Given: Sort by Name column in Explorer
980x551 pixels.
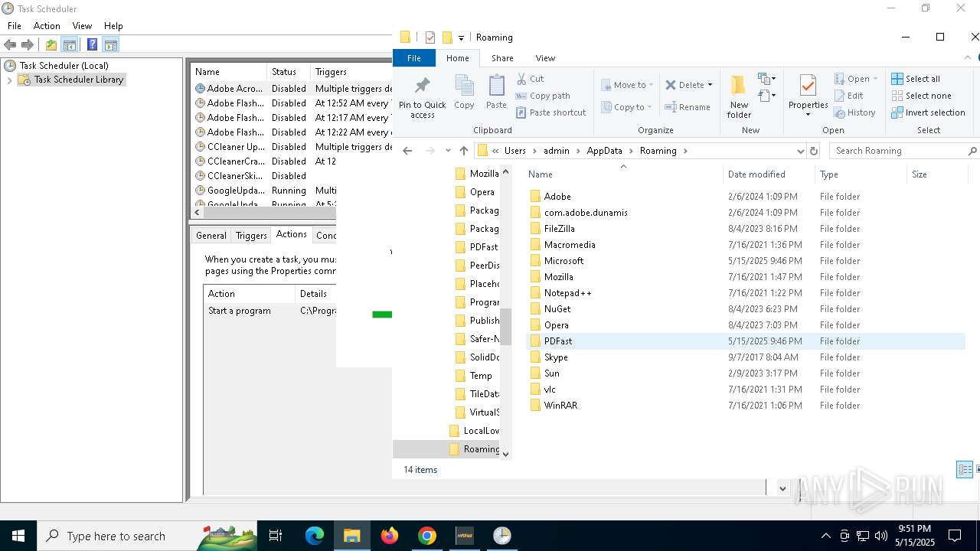Looking at the screenshot, I should coord(624,174).
